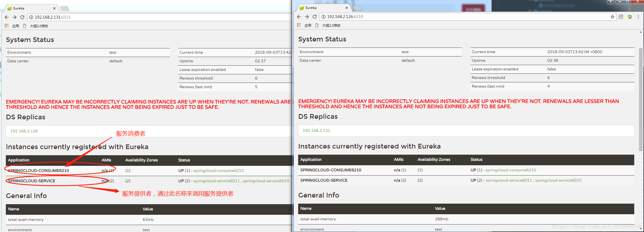
Task: Open 大姐2.0修改 bookmark in left window
Action: (x=36, y=26)
